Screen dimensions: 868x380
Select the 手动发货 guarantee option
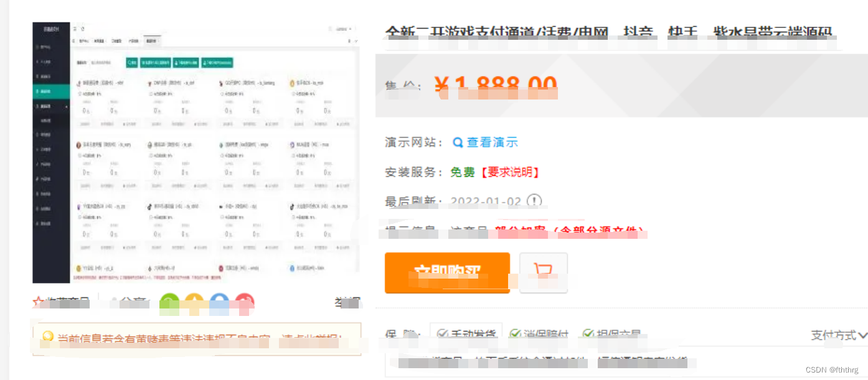[466, 334]
